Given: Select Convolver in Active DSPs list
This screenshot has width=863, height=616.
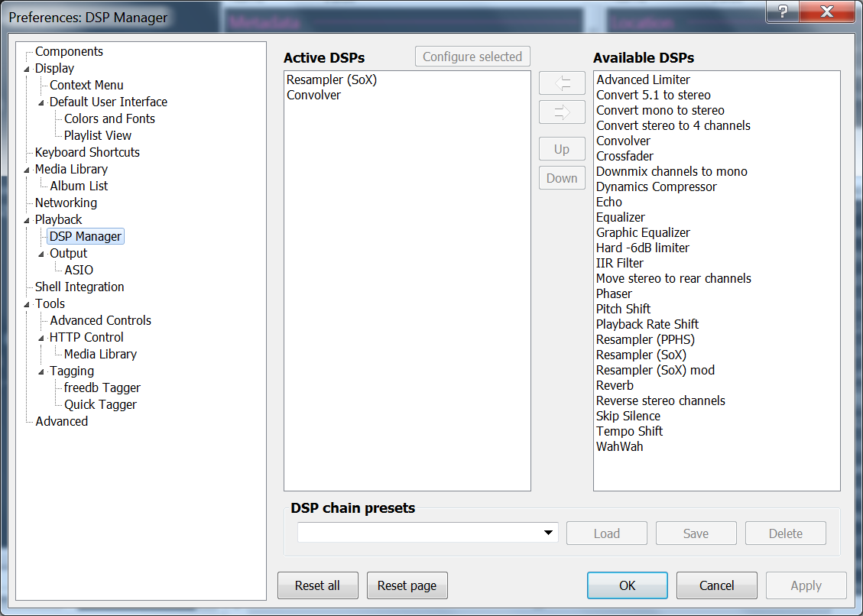Looking at the screenshot, I should pos(313,95).
